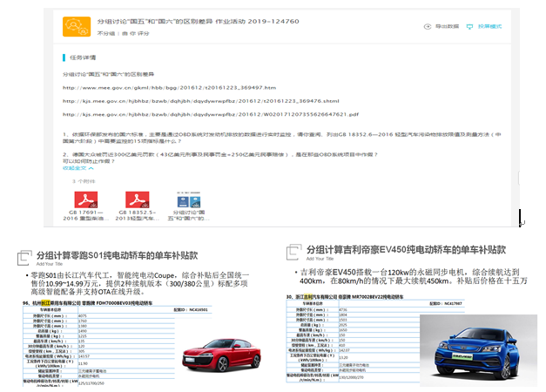Viewport: 546px width, 392px height.
Task: Click the Add Your Title text under 吉利帝豪EV450
Action: [320, 259]
